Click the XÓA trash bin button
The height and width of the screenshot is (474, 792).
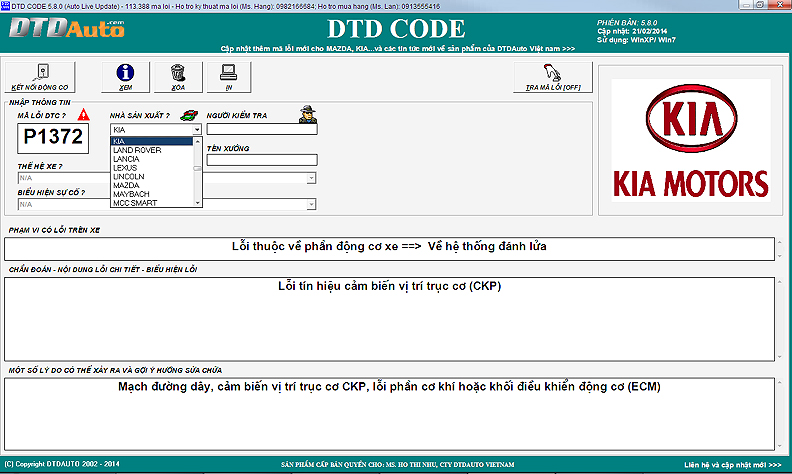pyautogui.click(x=178, y=77)
